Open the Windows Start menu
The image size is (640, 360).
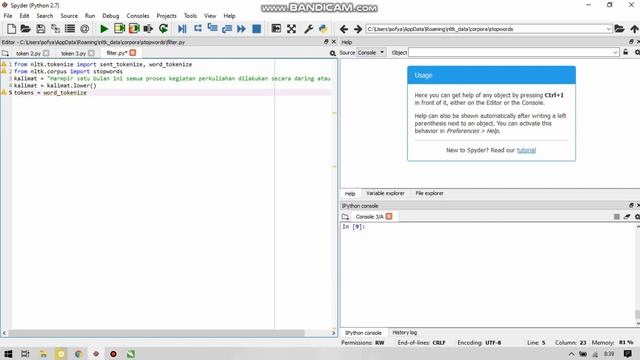8,354
